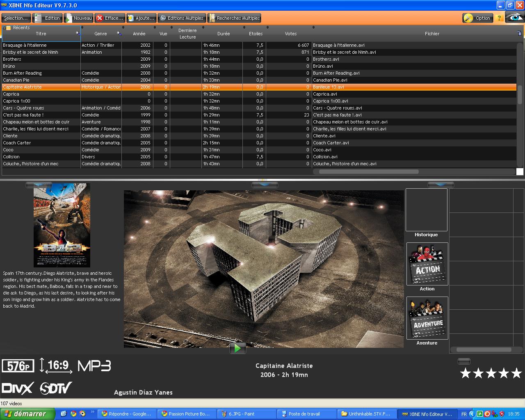Screen dimensions: 525x420
Task: Click the 16:9 aspect ratio icon
Action: [x=57, y=365]
